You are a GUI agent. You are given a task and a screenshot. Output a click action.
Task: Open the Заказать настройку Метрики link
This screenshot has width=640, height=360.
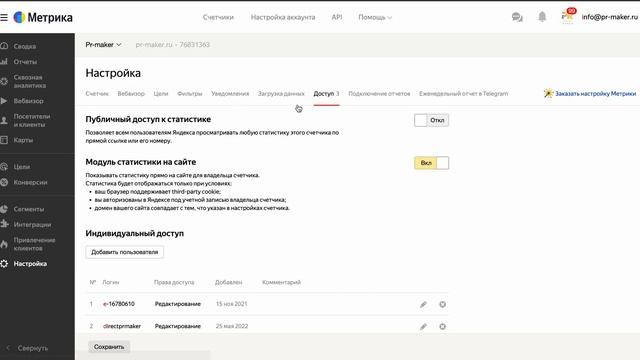(595, 93)
